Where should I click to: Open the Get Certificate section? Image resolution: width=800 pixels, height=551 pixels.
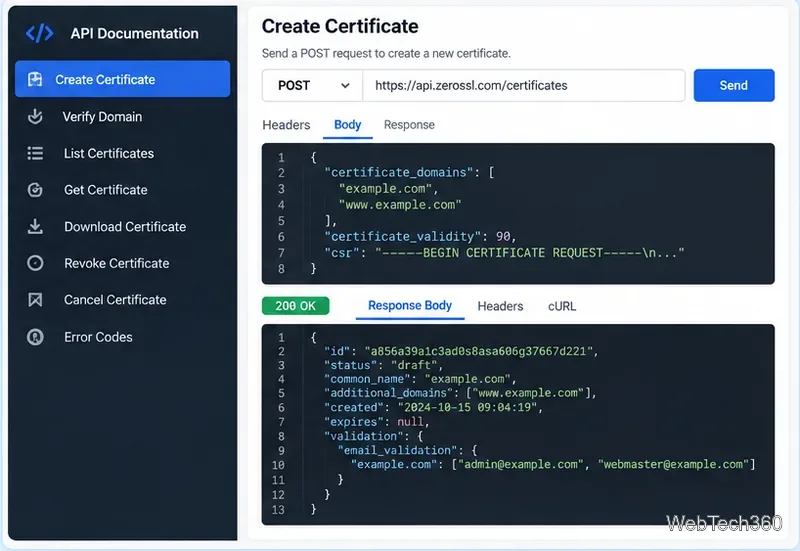(x=106, y=190)
